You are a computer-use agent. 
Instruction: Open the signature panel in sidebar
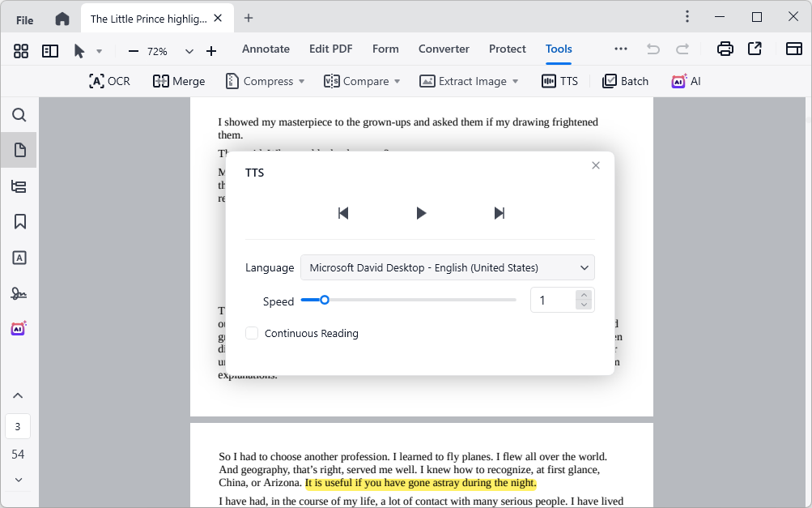pyautogui.click(x=19, y=293)
